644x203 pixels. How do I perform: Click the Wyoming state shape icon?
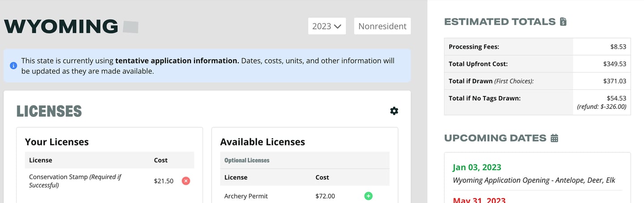pyautogui.click(x=131, y=27)
